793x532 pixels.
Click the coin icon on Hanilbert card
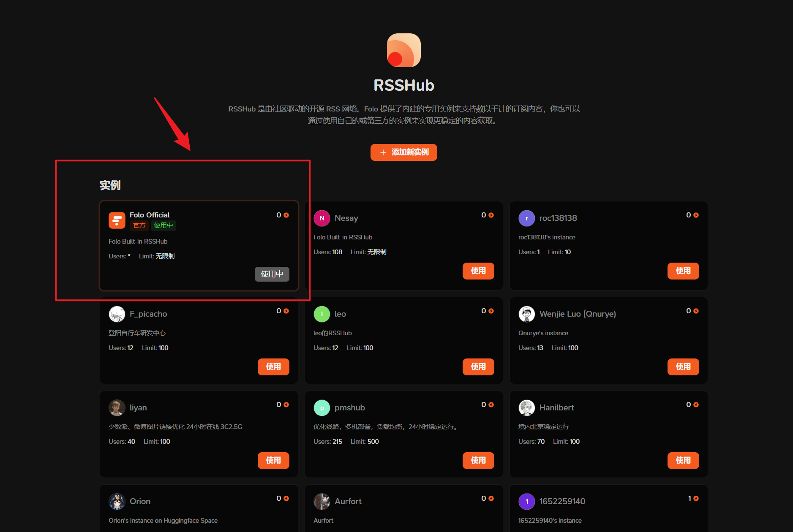click(696, 405)
